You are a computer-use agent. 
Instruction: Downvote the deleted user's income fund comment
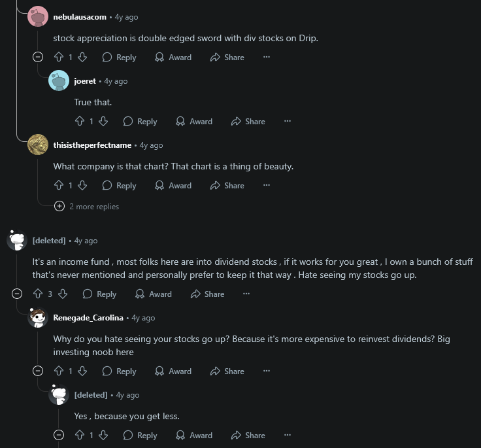point(63,294)
